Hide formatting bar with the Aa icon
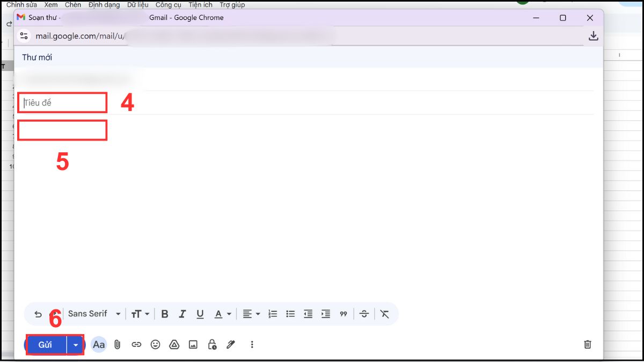 (98, 345)
